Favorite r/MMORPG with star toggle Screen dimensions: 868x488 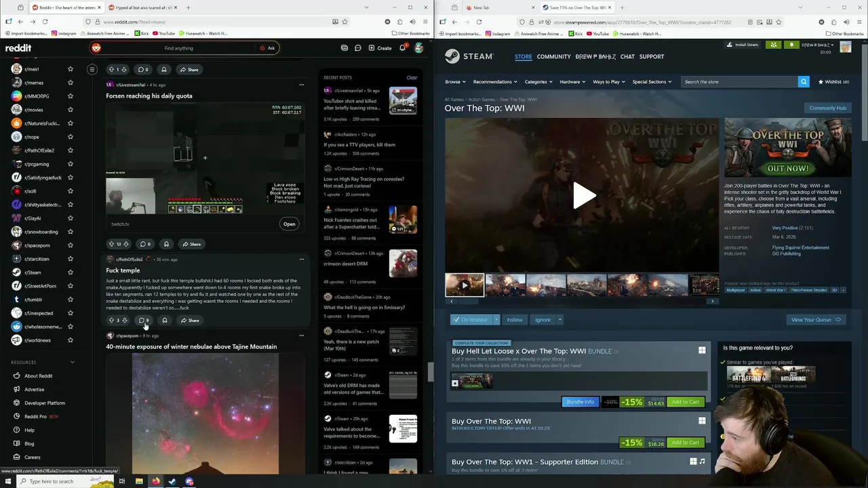click(x=70, y=96)
